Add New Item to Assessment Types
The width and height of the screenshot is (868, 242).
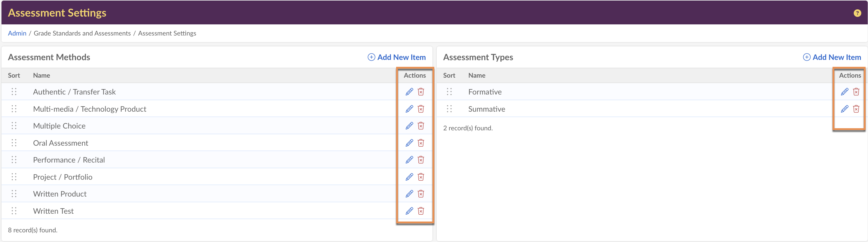tap(832, 57)
